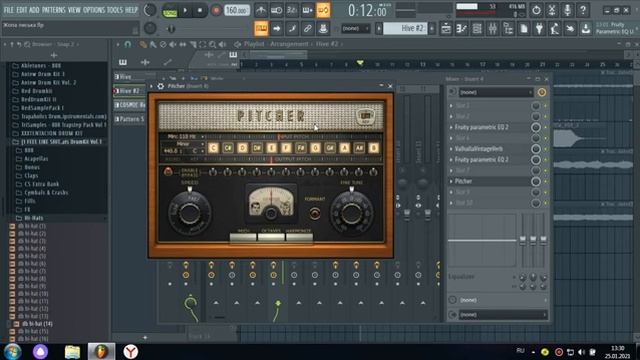Open the Channel rack view icon
Image resolution: width=640 pixels, height=360 pixels.
pyautogui.click(x=477, y=28)
